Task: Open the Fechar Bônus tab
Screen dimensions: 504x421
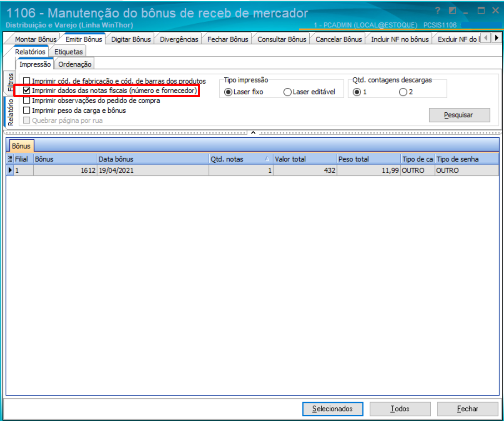Action: coord(228,39)
